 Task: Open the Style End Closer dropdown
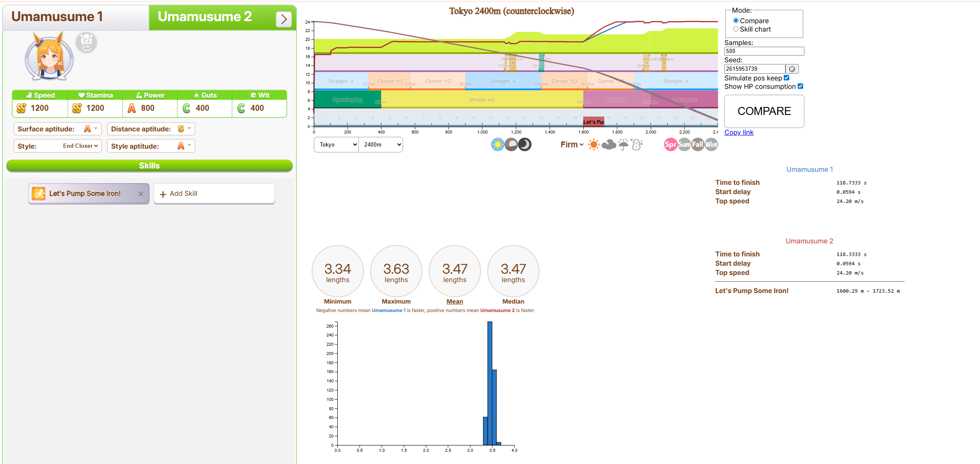tap(80, 146)
